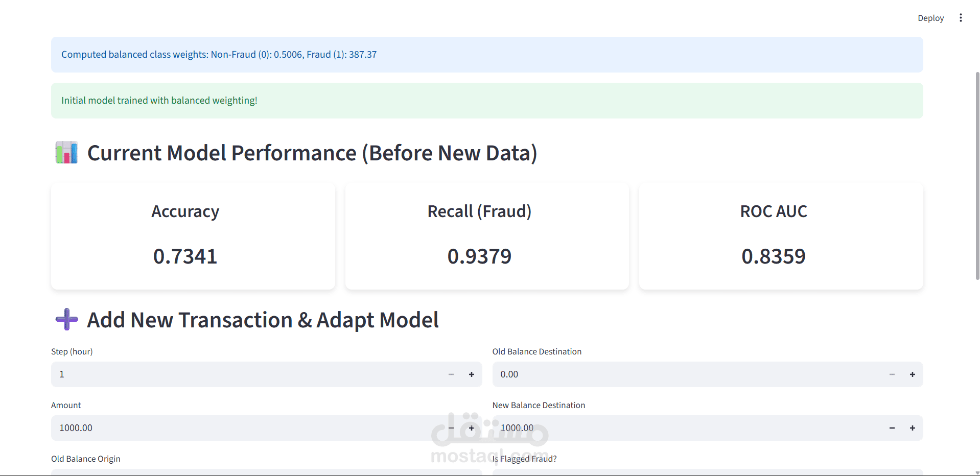Viewport: 980px width, 476px height.
Task: Click the ROC AUC metric card
Action: (x=781, y=236)
